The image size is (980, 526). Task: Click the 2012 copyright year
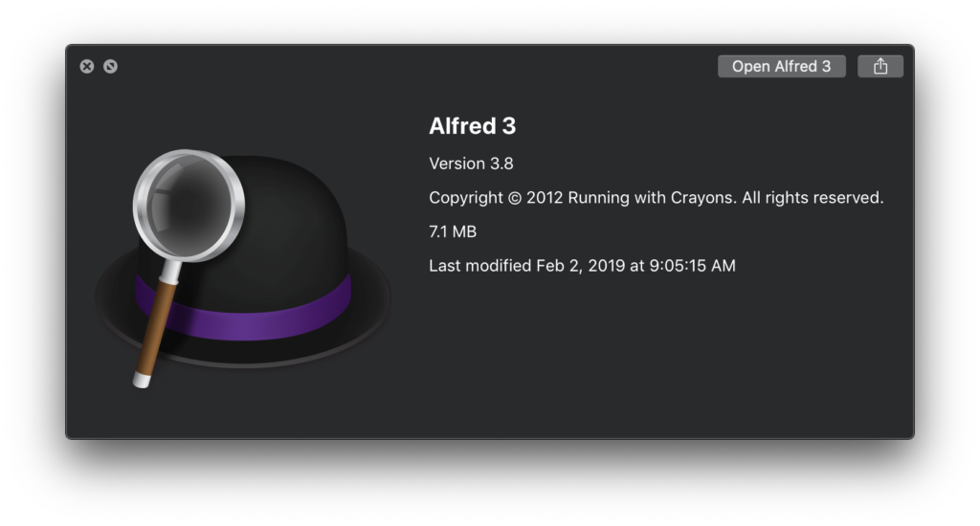(x=545, y=198)
